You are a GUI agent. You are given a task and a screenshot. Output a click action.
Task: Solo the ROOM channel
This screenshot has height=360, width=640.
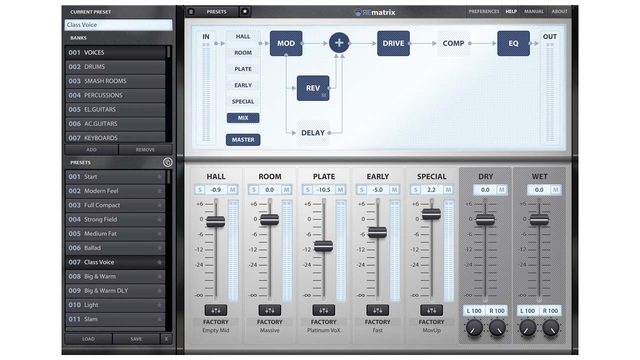[253, 190]
